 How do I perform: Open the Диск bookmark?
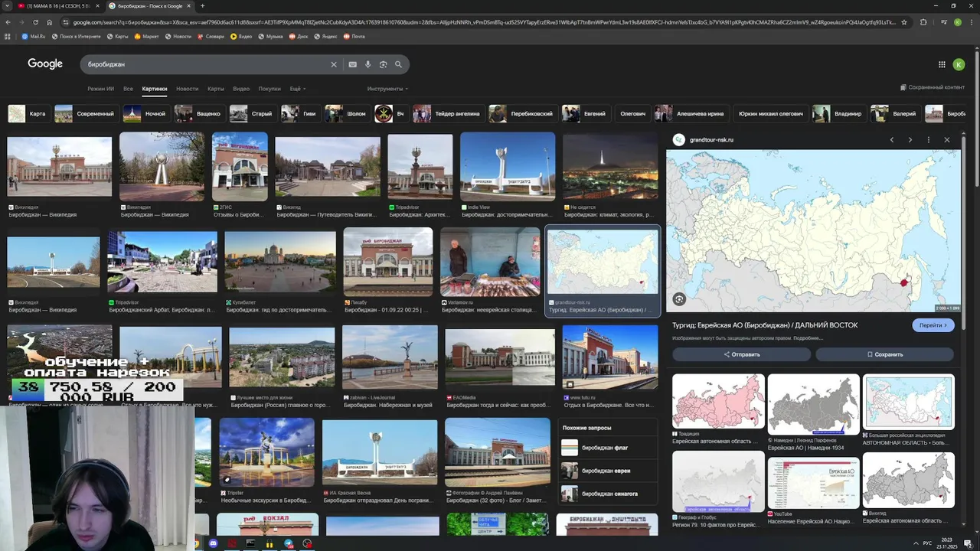(298, 36)
